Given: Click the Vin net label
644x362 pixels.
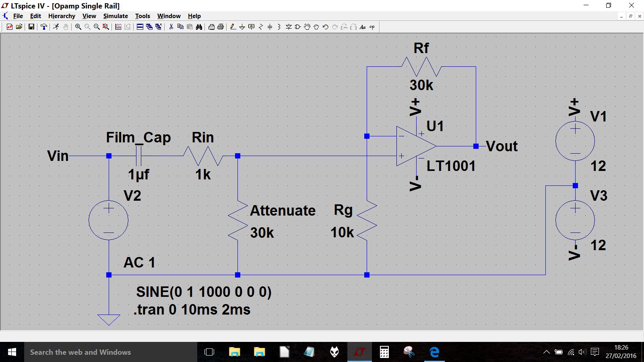Looking at the screenshot, I should (x=58, y=156).
